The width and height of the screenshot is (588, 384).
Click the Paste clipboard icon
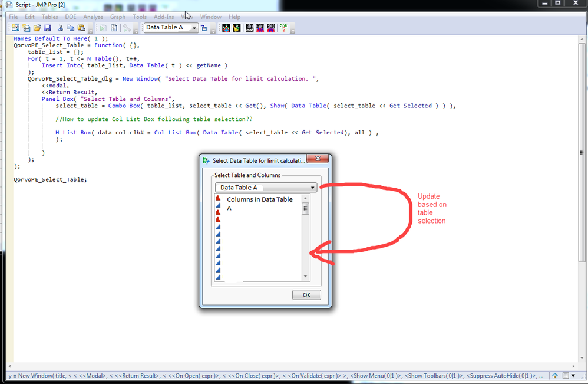pyautogui.click(x=81, y=28)
